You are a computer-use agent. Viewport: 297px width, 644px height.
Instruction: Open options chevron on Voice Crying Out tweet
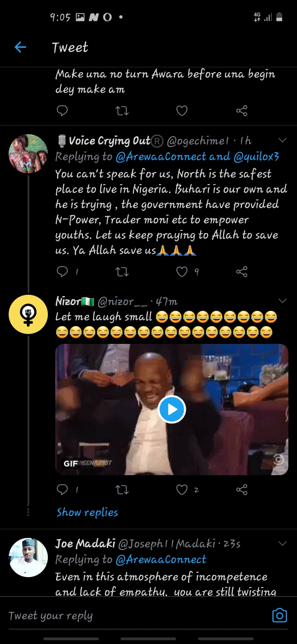[x=283, y=140]
